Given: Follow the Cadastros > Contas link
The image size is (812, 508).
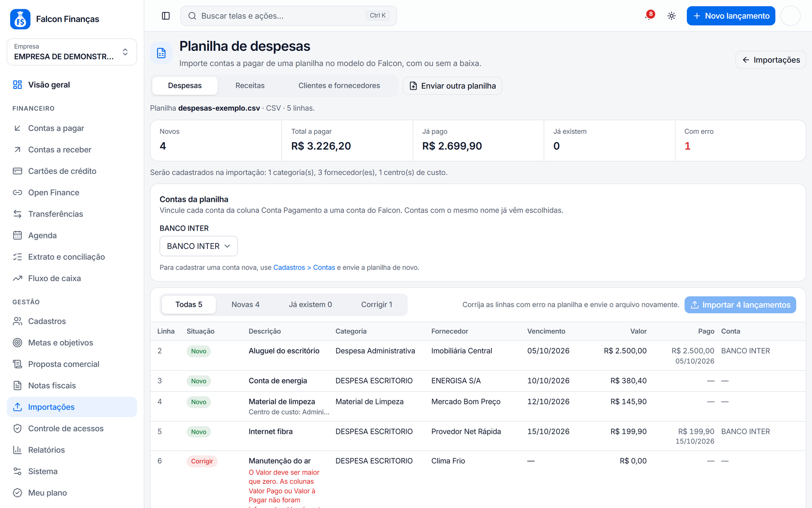Looking at the screenshot, I should [304, 268].
